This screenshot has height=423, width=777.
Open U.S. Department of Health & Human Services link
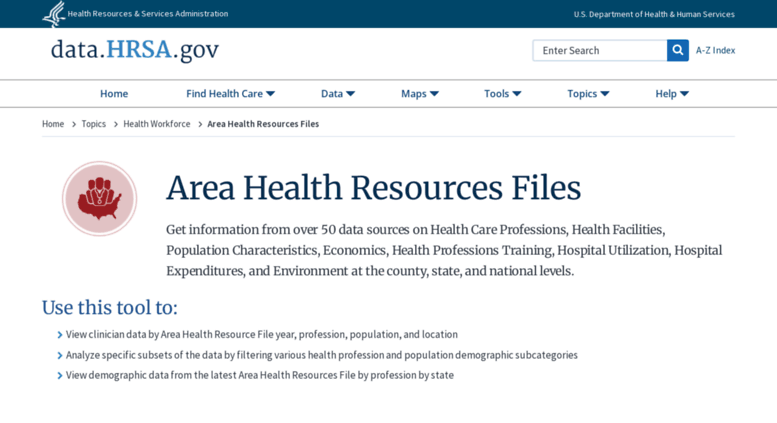pyautogui.click(x=654, y=14)
